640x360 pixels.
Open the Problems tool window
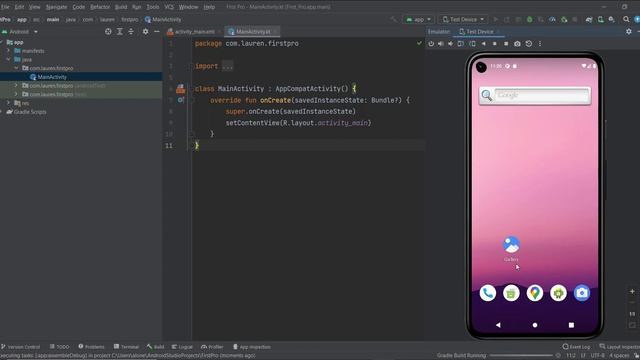tap(91, 347)
